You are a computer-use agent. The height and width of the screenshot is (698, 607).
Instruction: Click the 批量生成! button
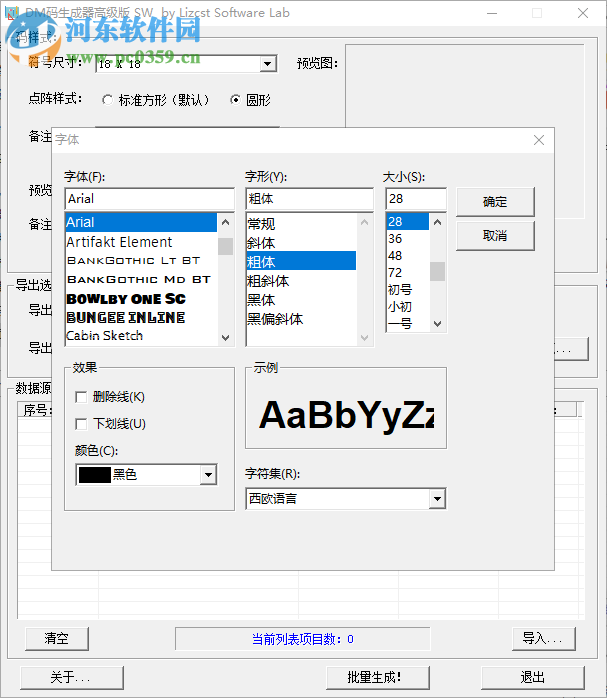point(377,678)
